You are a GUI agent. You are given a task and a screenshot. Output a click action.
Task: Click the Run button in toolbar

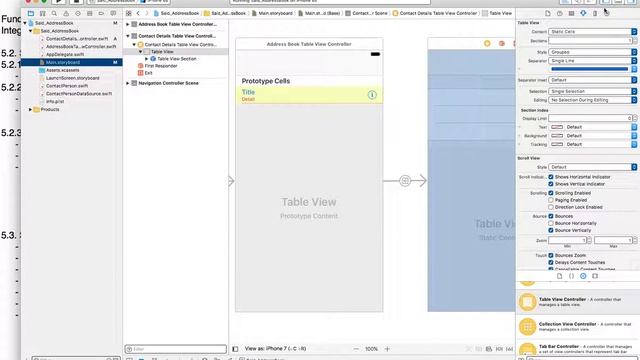[x=59, y=1]
